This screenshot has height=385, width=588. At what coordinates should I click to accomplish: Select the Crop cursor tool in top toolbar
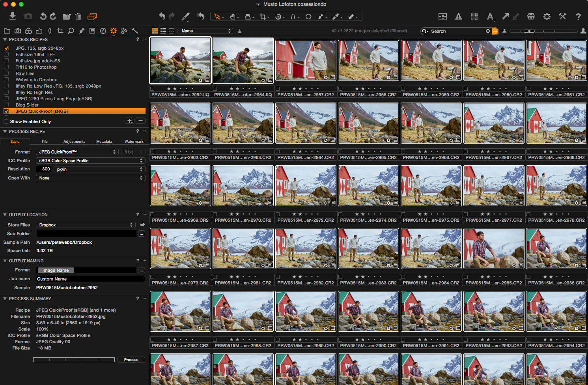click(x=263, y=17)
